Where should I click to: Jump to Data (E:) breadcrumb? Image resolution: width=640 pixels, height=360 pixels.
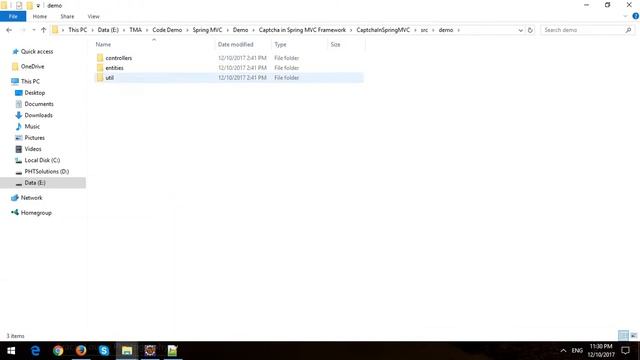click(x=108, y=30)
